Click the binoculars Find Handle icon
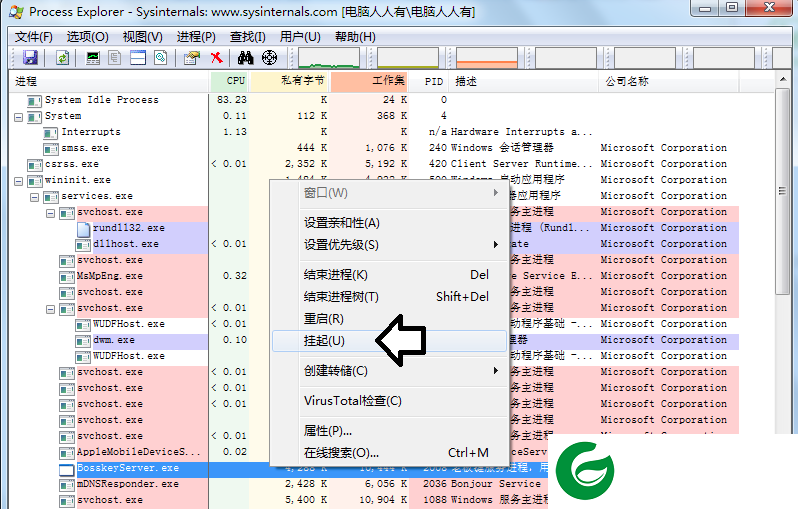 click(246, 58)
